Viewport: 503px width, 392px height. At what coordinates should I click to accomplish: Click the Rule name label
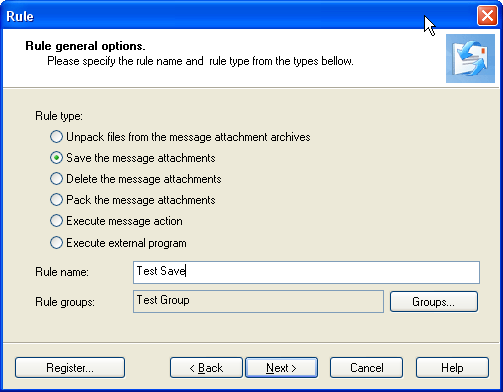(62, 272)
